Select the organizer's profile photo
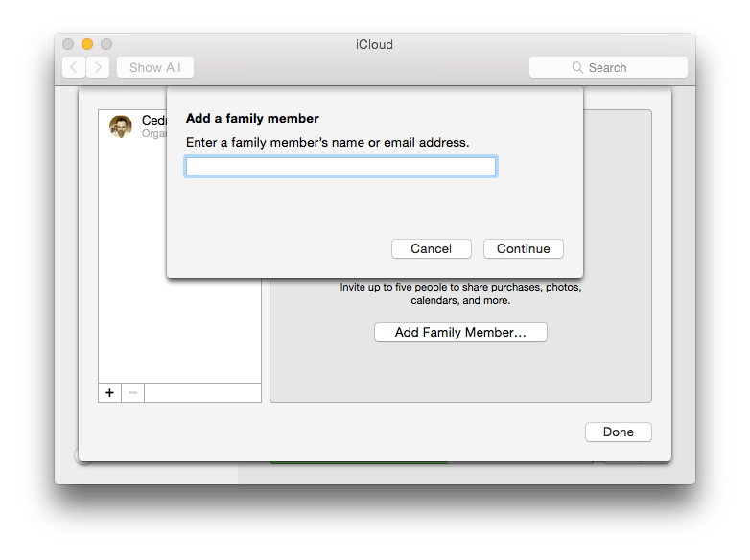Viewport: 750px width, 560px height. coord(121,127)
